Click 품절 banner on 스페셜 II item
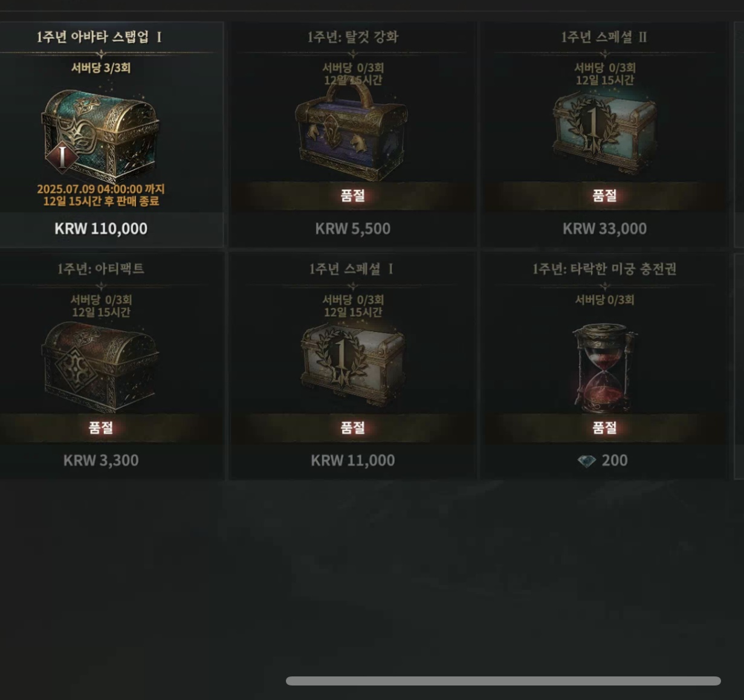This screenshot has height=700, width=744. tap(604, 196)
